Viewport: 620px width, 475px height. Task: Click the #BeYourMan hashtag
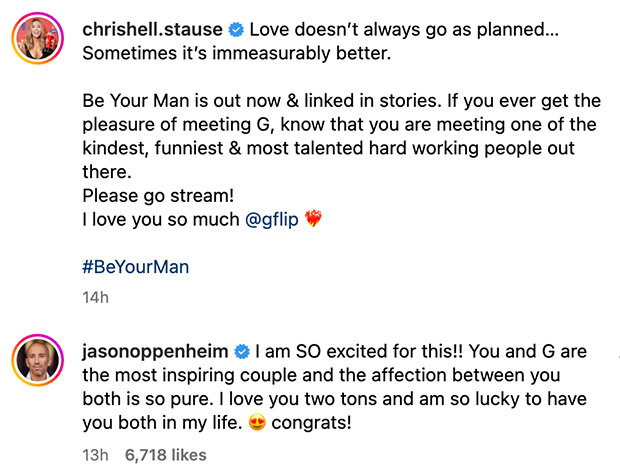133,267
